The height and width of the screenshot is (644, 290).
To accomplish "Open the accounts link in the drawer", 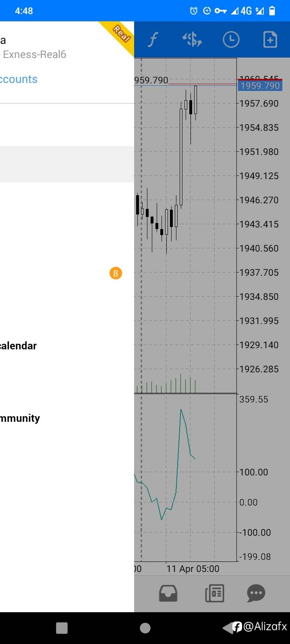I will 19,79.
